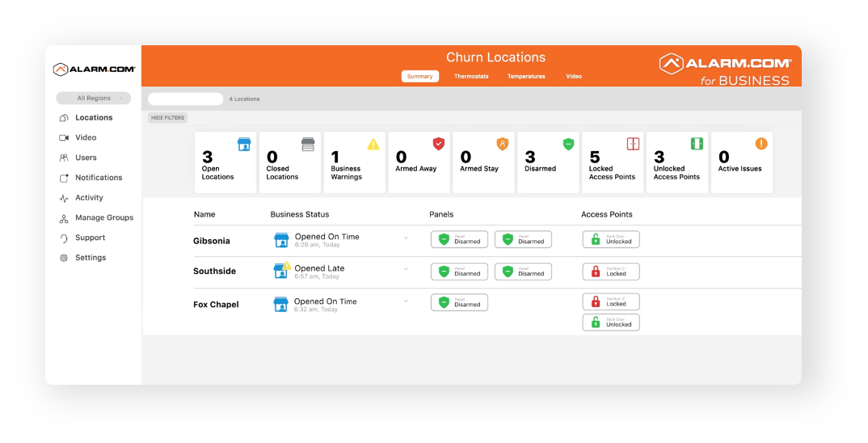Toggle Fox Chapel Back Door Unlocked button
The image size is (868, 443).
coord(611,323)
